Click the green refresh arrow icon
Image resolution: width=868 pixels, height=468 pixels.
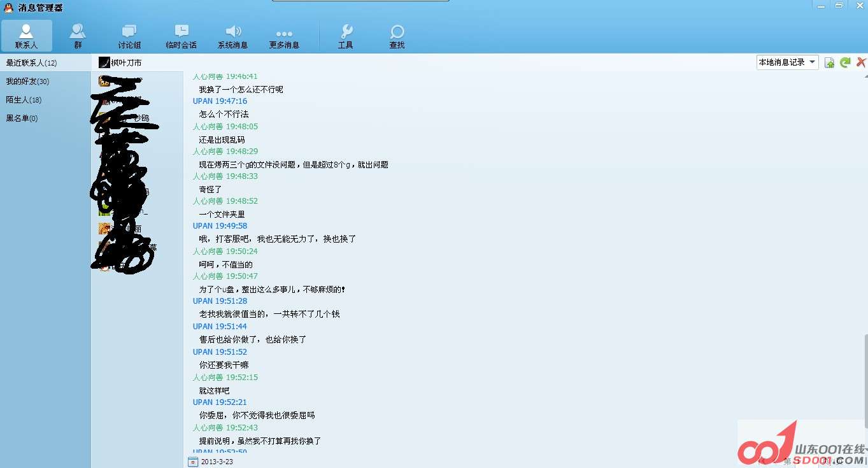(845, 62)
